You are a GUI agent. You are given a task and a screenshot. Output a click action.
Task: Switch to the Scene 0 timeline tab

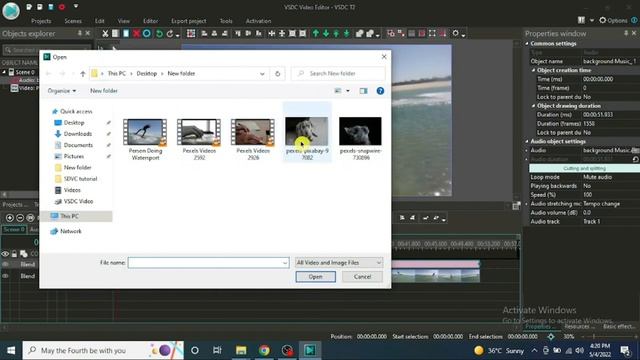click(14, 229)
